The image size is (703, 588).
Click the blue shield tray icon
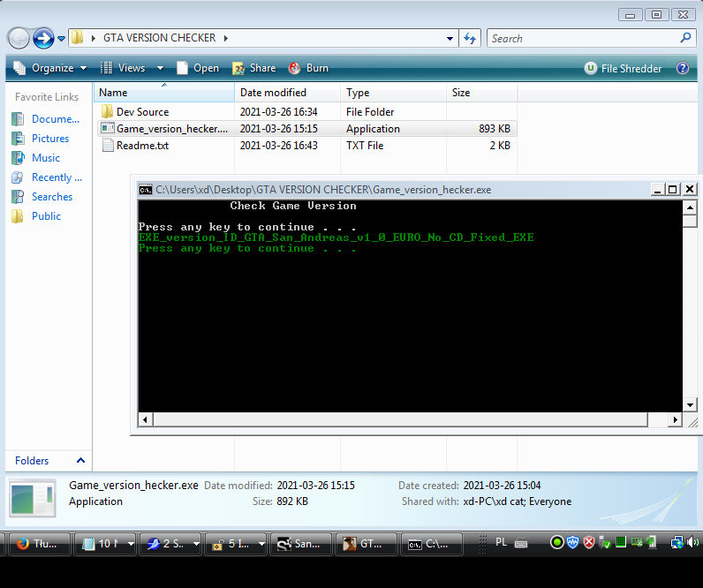point(572,543)
